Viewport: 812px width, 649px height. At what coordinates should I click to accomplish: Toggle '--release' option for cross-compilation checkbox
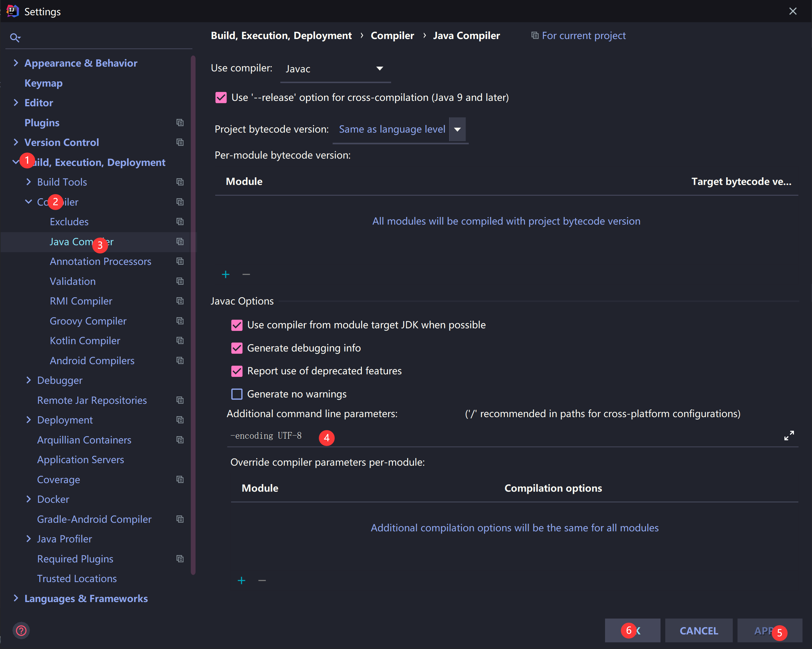click(221, 98)
